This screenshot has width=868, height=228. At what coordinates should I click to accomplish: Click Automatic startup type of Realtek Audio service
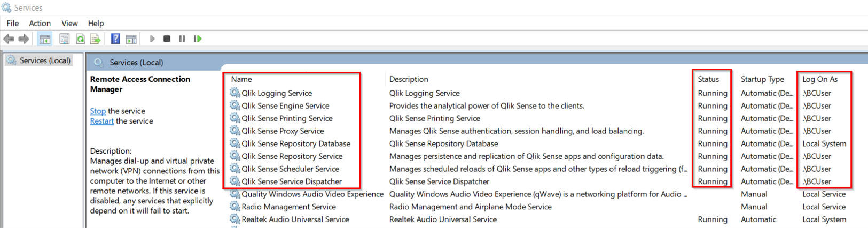[x=758, y=219]
